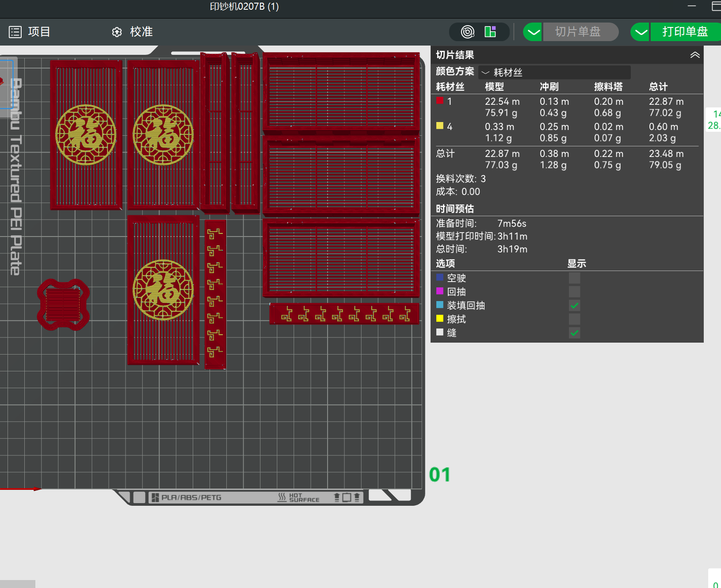Select the 换料次数: 3 text

coord(461,179)
